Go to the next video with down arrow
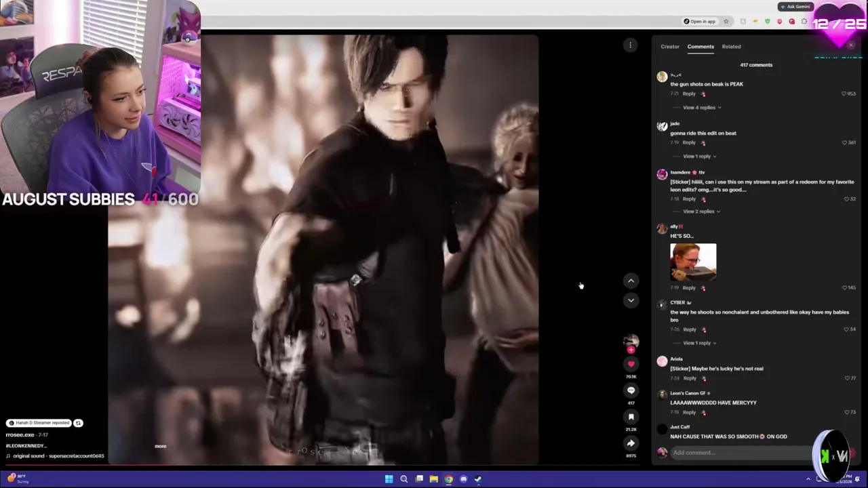 tap(631, 300)
